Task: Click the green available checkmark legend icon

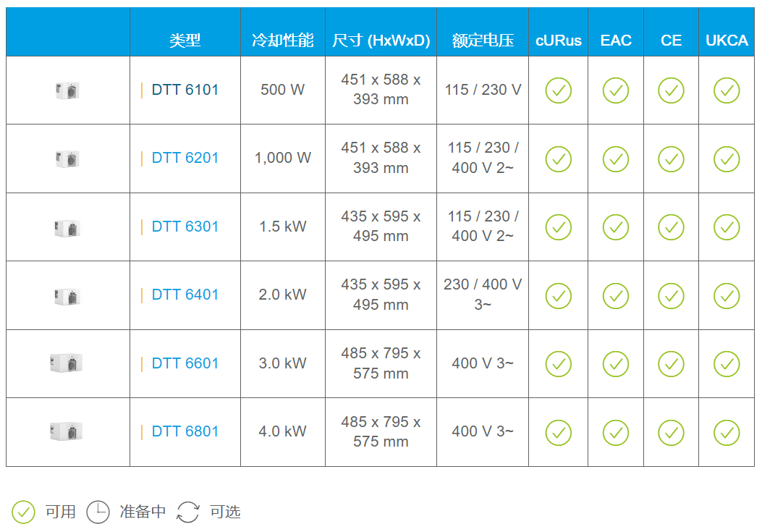Action: pos(24,512)
